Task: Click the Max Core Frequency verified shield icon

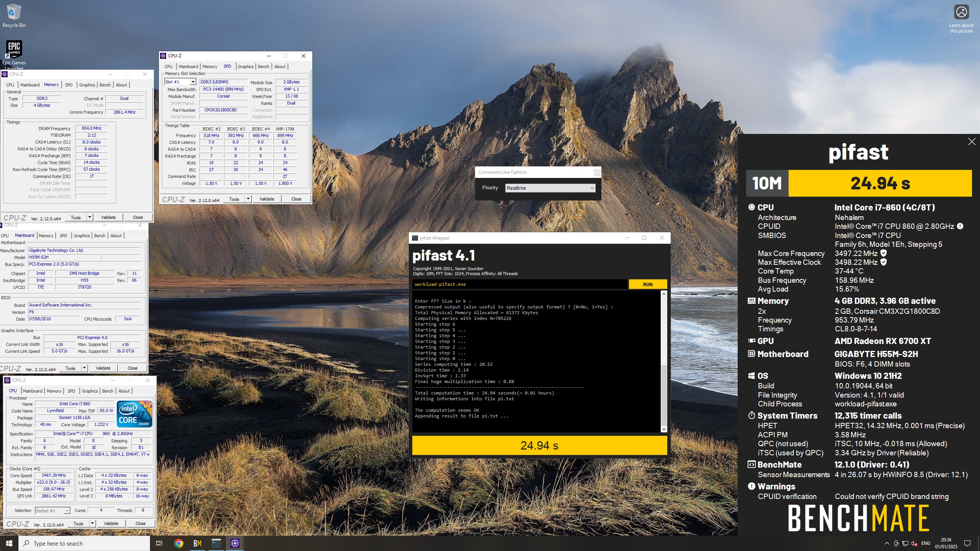Action: [884, 253]
